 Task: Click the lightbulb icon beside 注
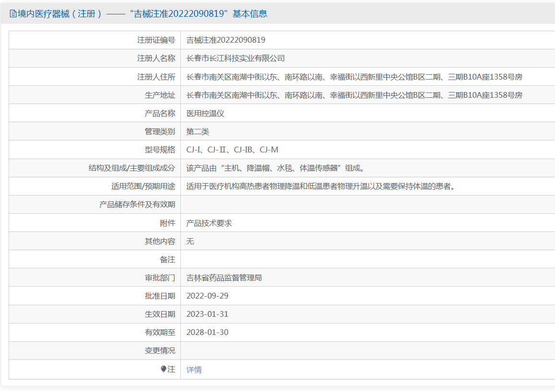click(x=163, y=369)
